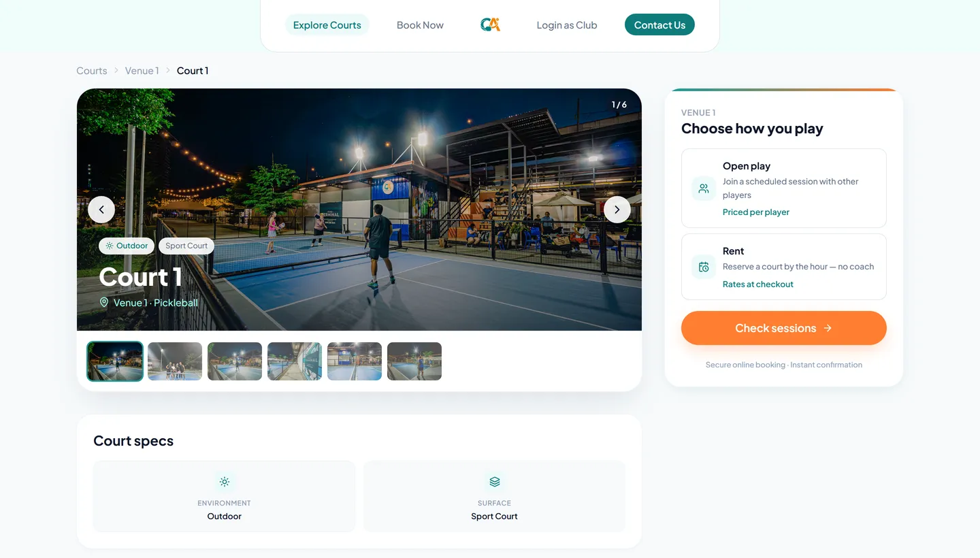980x558 pixels.
Task: Click Secure online booking note text
Action: (784, 365)
